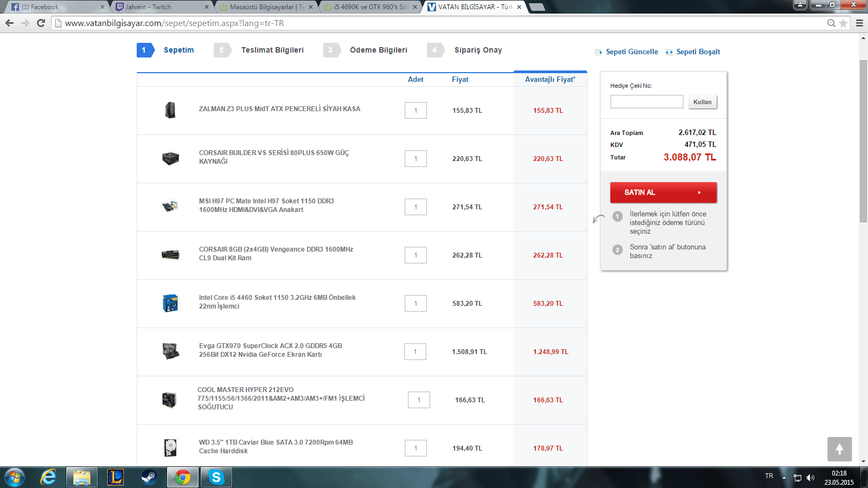Image resolution: width=868 pixels, height=488 pixels.
Task: Switch to the Jahrein - Twitch tab
Action: pyautogui.click(x=162, y=7)
